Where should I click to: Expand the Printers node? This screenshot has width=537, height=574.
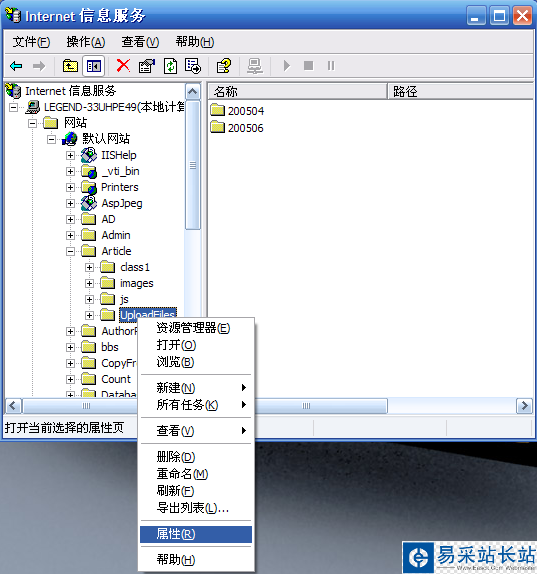[x=70, y=187]
